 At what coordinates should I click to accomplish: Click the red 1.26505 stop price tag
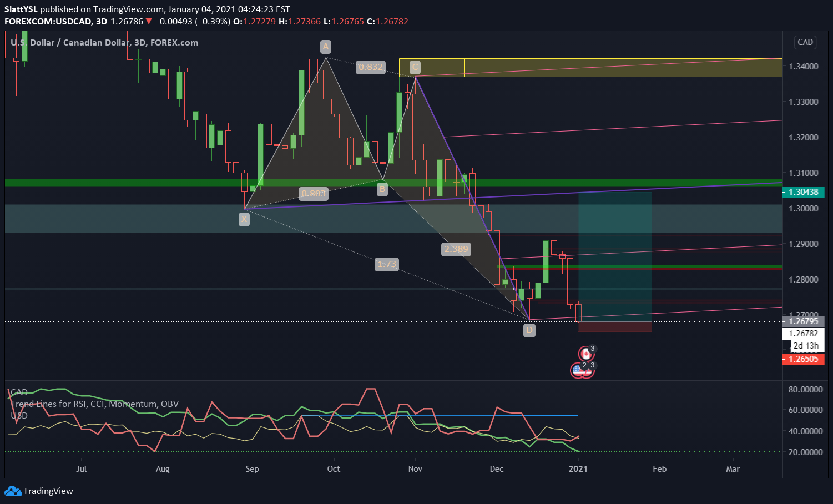coord(804,359)
